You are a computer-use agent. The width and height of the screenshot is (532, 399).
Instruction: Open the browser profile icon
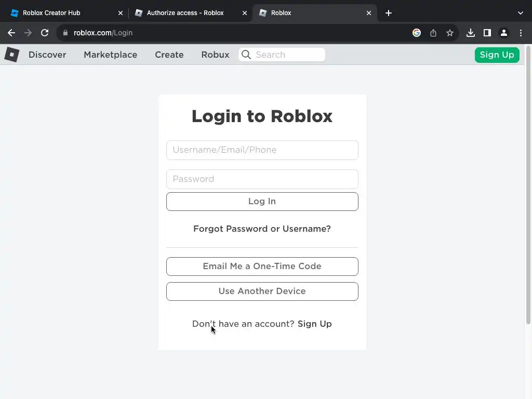coord(504,33)
